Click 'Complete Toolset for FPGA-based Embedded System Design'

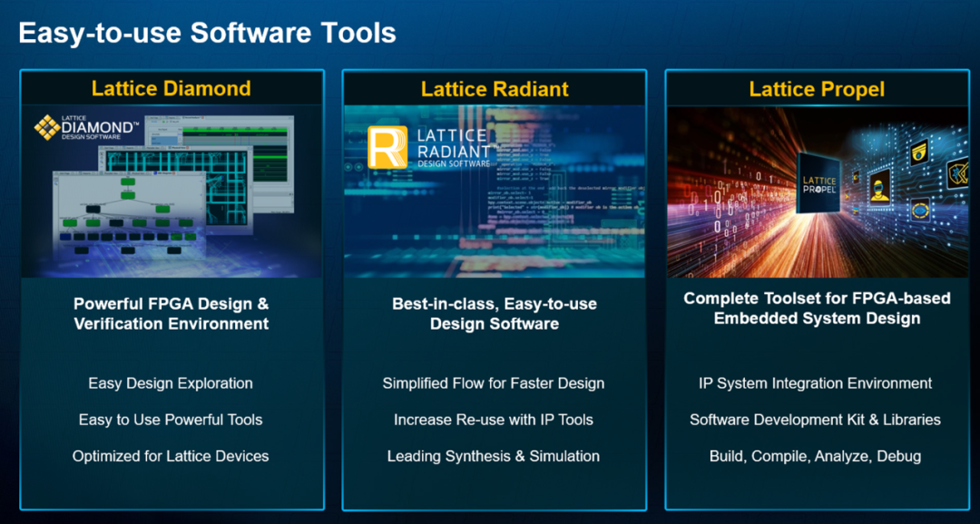tap(817, 308)
